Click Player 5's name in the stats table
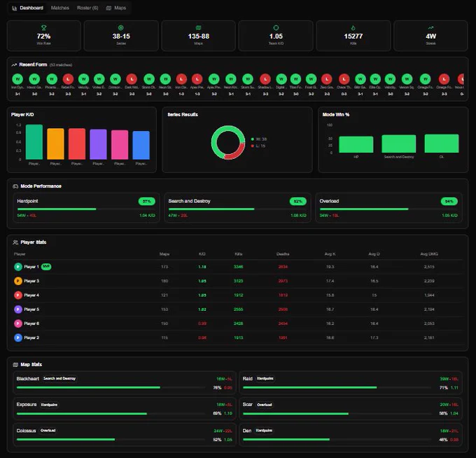476x458 pixels. pos(31,310)
